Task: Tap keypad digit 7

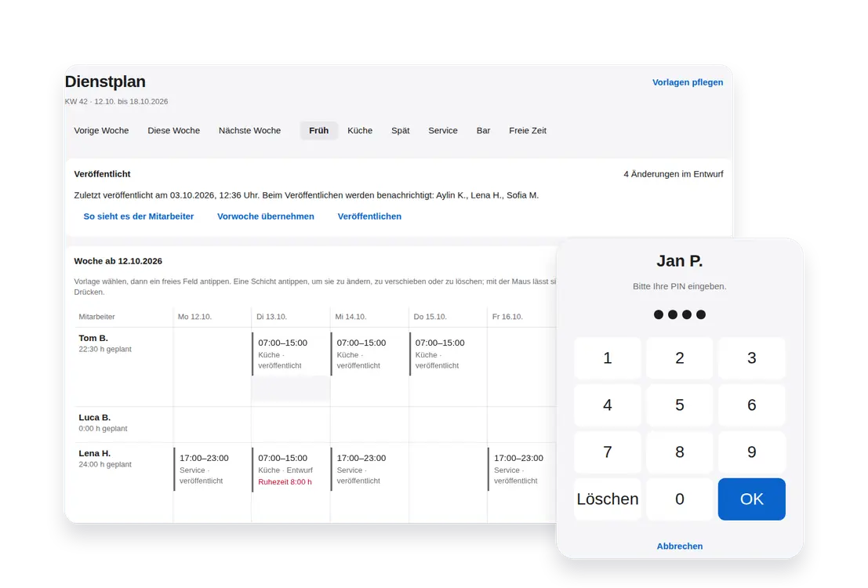Action: [607, 452]
